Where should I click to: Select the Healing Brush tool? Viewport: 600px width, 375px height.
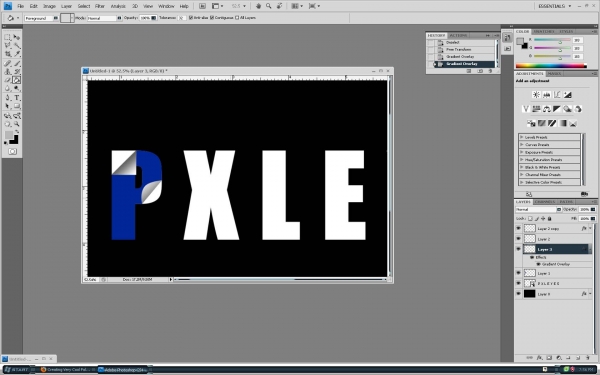click(x=7, y=64)
